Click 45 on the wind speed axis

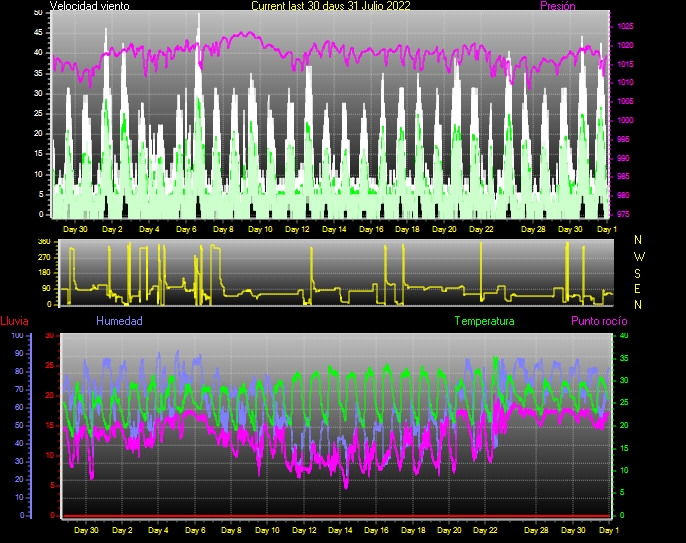pos(38,32)
